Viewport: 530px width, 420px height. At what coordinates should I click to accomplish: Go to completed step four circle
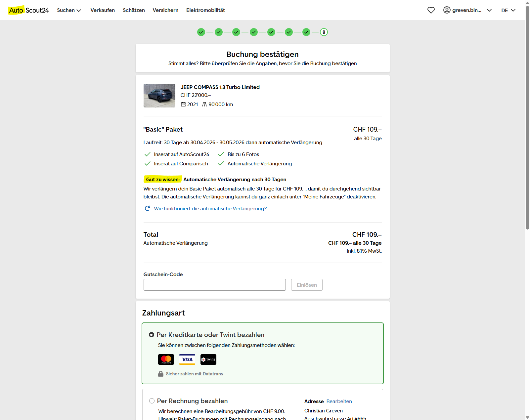click(254, 32)
